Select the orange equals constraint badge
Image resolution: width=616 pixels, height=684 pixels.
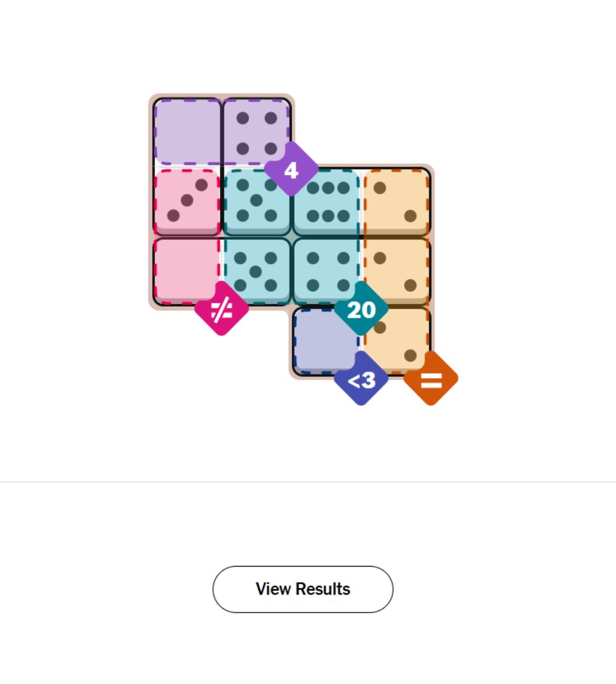[431, 379]
